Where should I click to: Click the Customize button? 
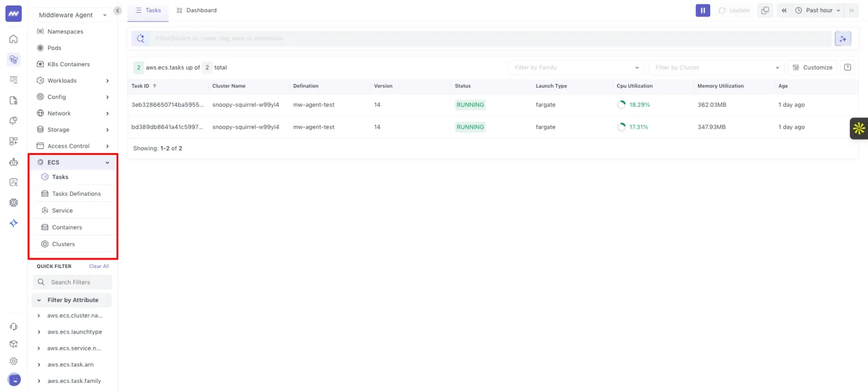(813, 67)
